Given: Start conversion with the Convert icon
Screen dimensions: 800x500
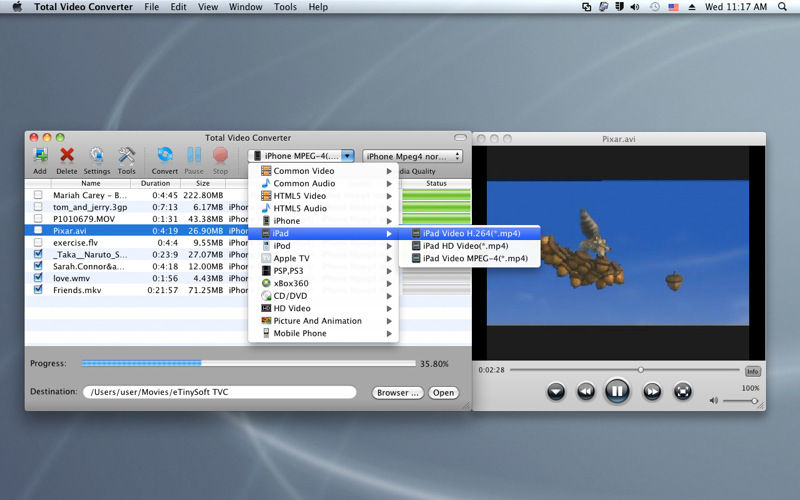Looking at the screenshot, I should pos(165,155).
